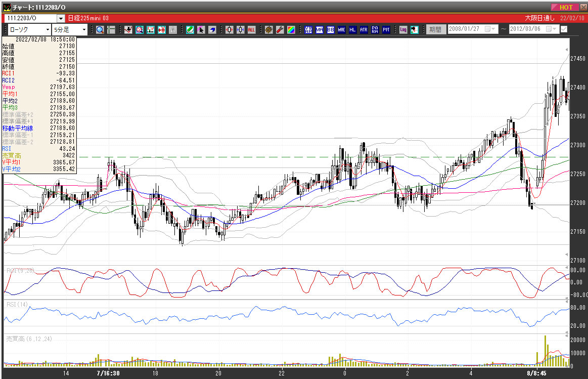Viewport: 588px width, 379px height.
Task: Click the candle widen icon with blue arrows
Action: tap(240, 30)
